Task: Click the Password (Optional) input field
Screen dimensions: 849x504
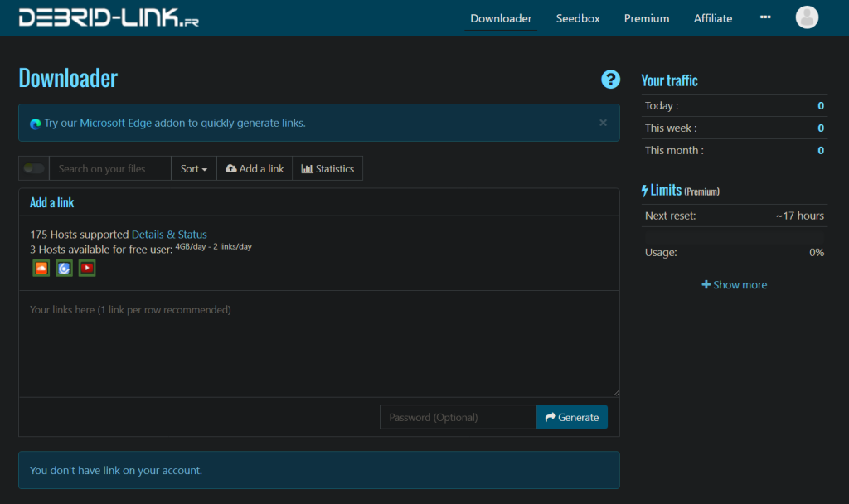Action: [458, 417]
